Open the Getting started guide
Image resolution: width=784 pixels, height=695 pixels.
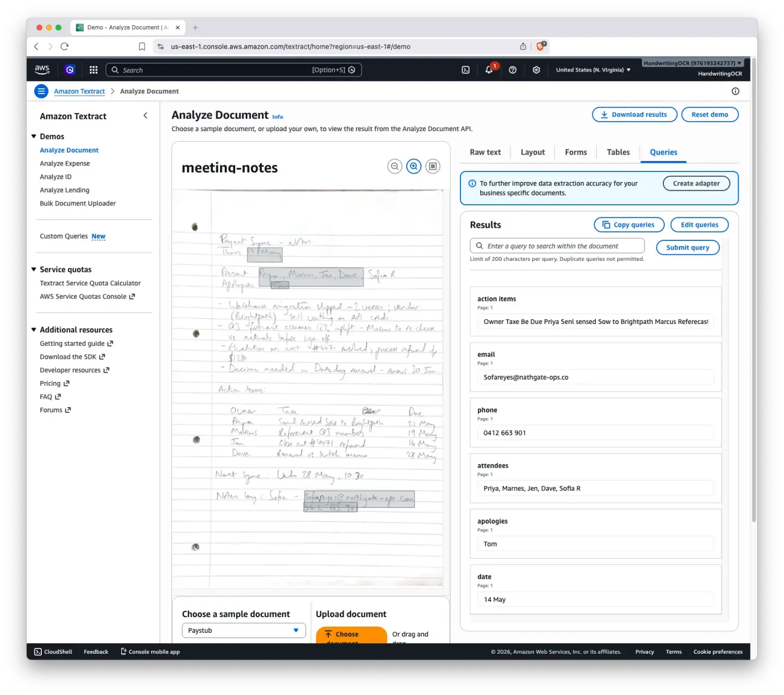click(76, 343)
